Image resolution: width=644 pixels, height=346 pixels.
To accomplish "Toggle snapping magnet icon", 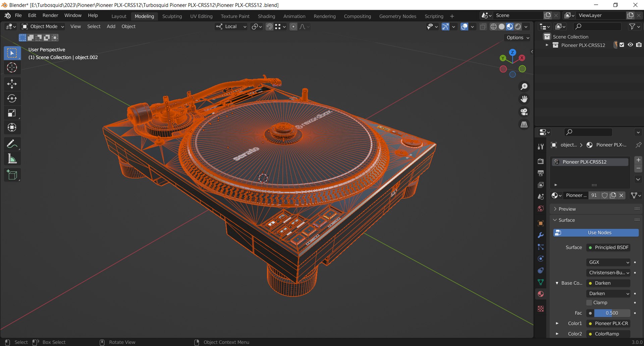I will 269,26.
